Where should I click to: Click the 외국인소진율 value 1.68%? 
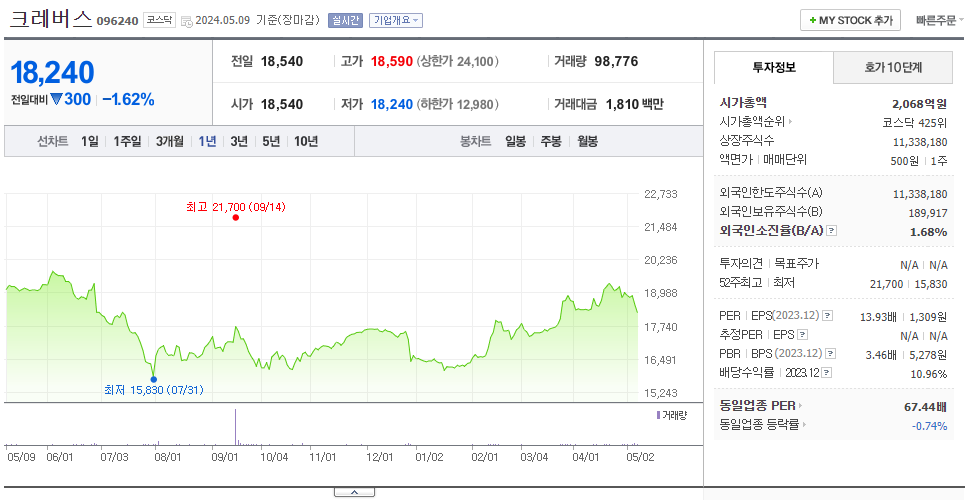point(928,231)
